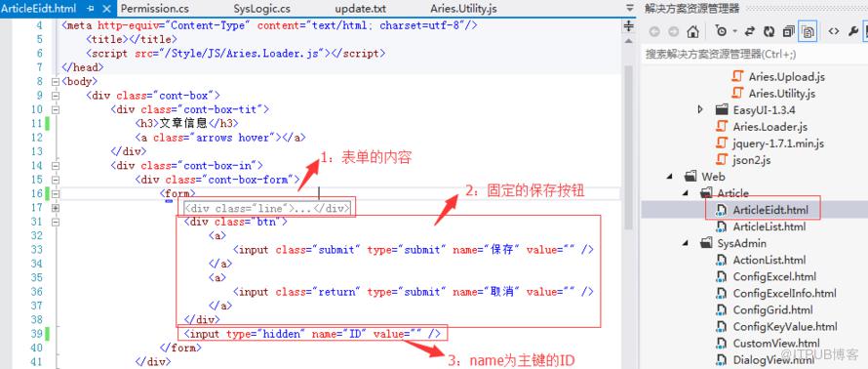Open ConfigGrid.html file
This screenshot has width=868, height=369.
click(x=772, y=309)
